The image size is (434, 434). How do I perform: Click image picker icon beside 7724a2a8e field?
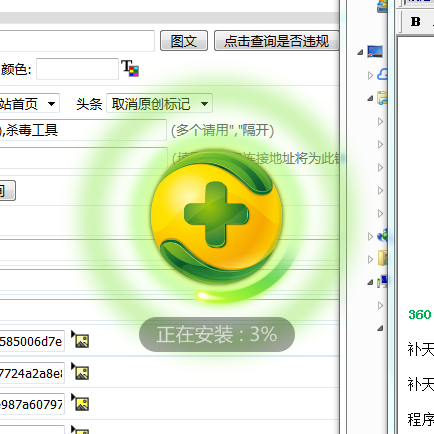click(80, 371)
